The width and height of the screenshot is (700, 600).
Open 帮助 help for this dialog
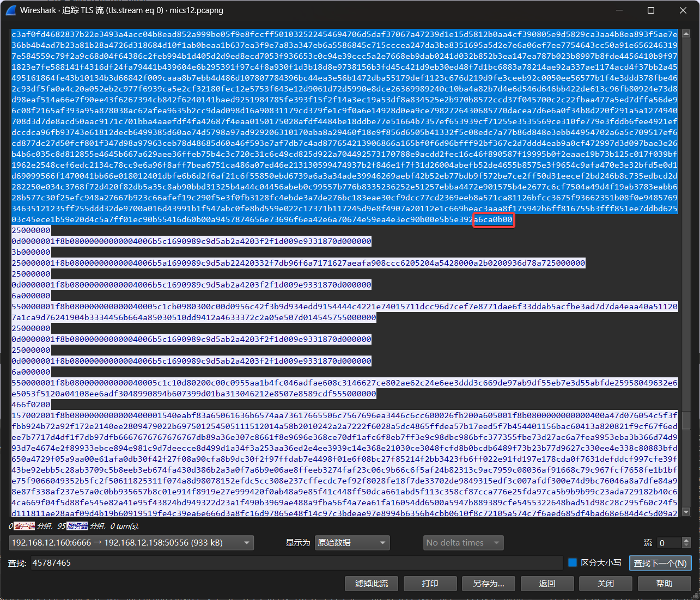pyautogui.click(x=664, y=583)
